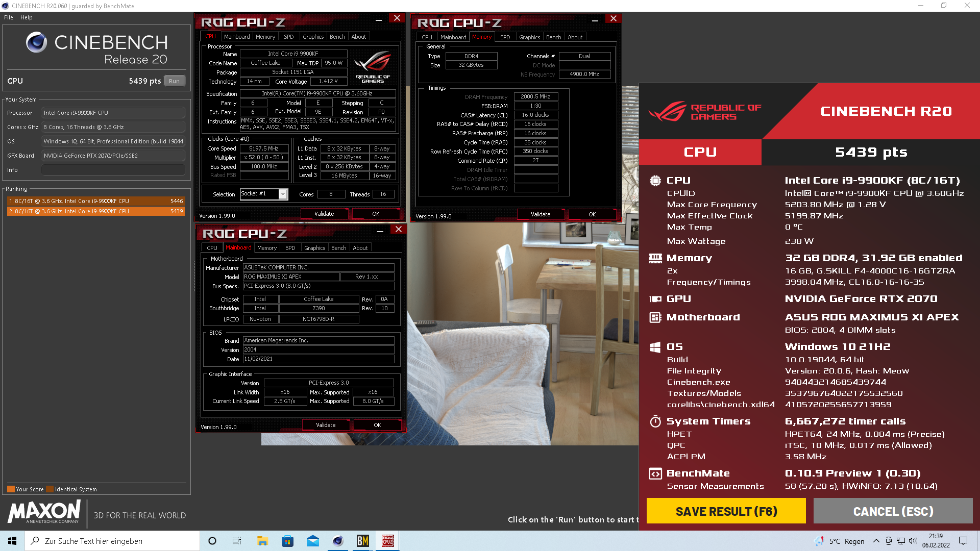Image resolution: width=980 pixels, height=551 pixels.
Task: Show hidden tray icons via chevron
Action: 876,541
